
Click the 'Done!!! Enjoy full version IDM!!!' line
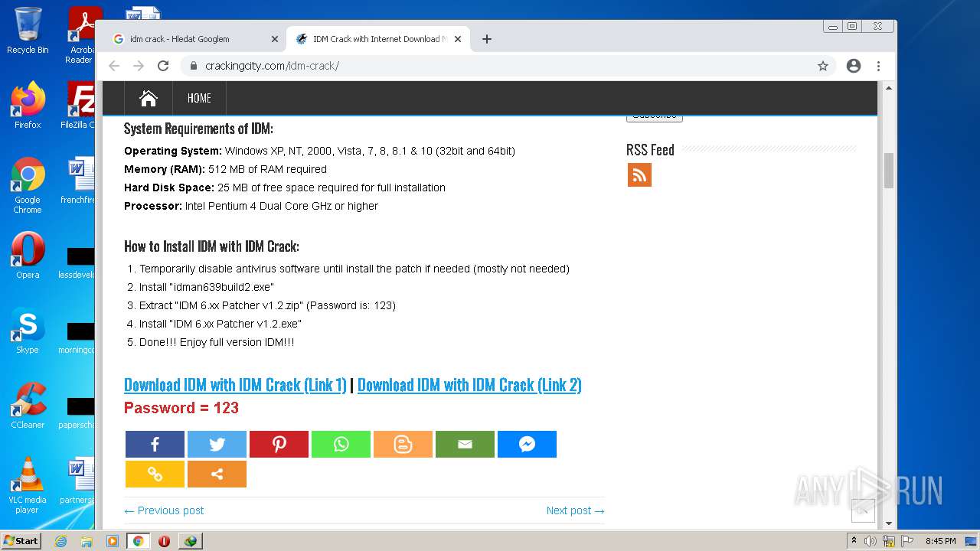pos(217,342)
